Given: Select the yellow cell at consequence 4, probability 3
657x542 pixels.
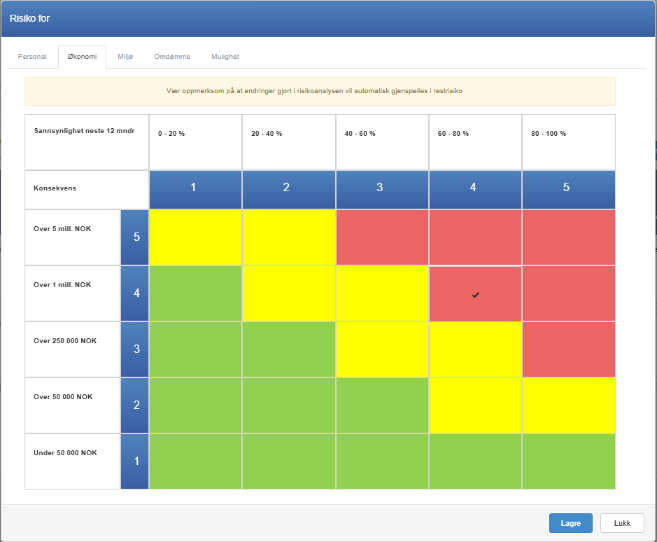Looking at the screenshot, I should point(382,294).
